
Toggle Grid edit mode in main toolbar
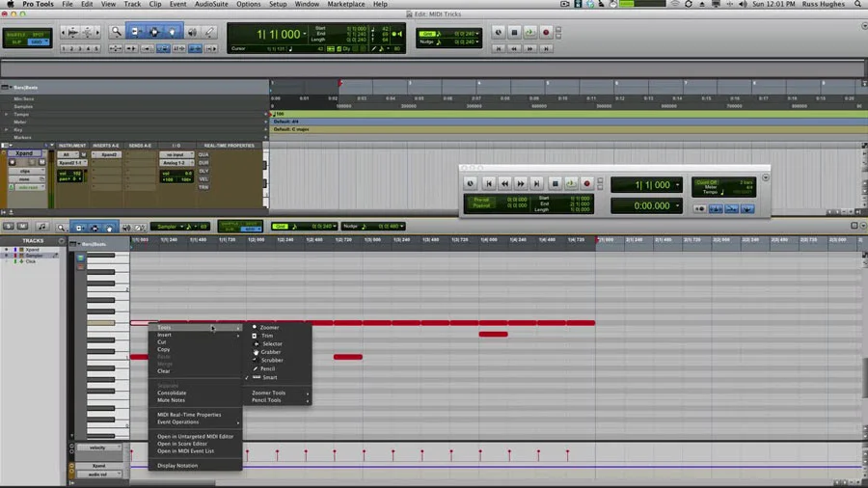[x=37, y=42]
